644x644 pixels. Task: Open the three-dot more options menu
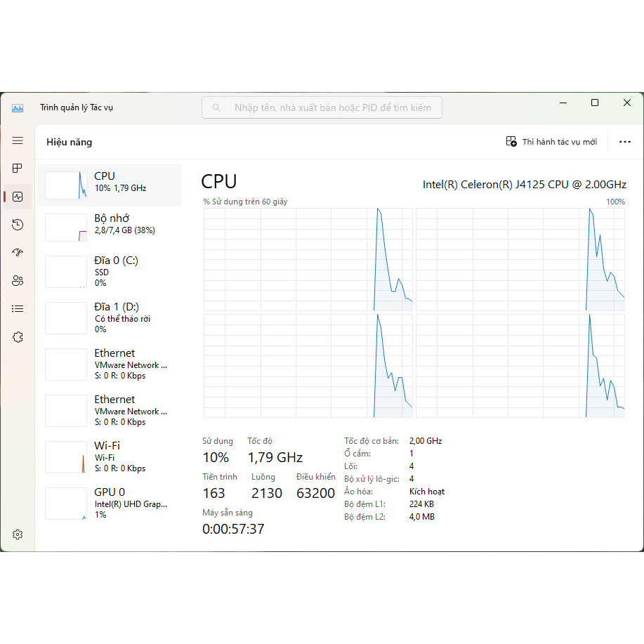[624, 142]
